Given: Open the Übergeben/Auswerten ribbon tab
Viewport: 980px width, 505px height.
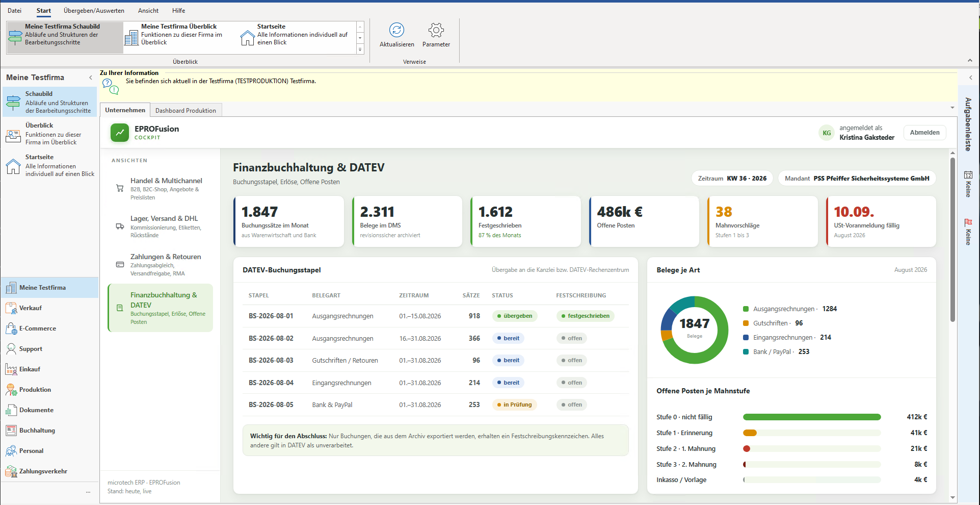Looking at the screenshot, I should click(x=94, y=10).
